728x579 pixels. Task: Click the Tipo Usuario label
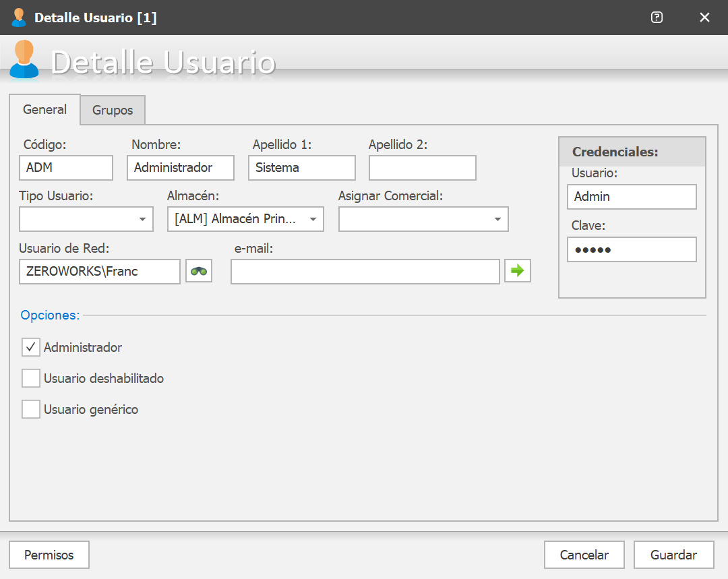[x=56, y=196]
